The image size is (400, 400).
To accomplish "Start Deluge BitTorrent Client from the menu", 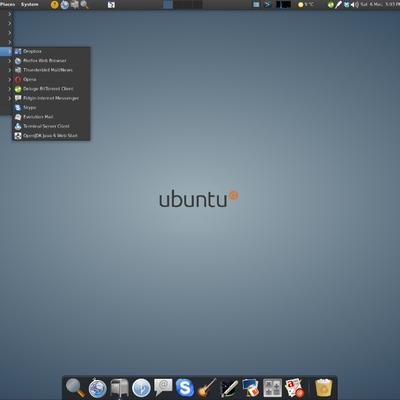I will click(x=51, y=89).
